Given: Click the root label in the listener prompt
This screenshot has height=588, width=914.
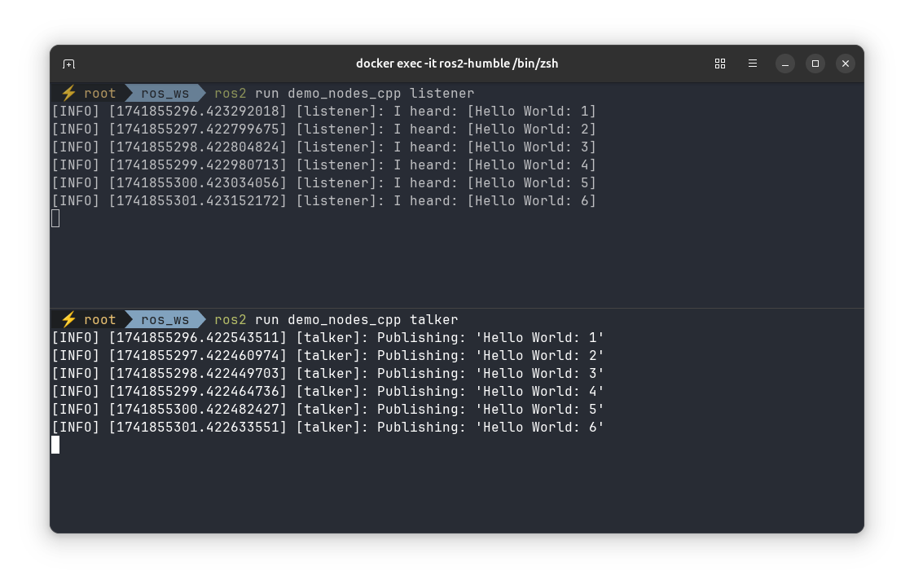Looking at the screenshot, I should click(x=100, y=93).
